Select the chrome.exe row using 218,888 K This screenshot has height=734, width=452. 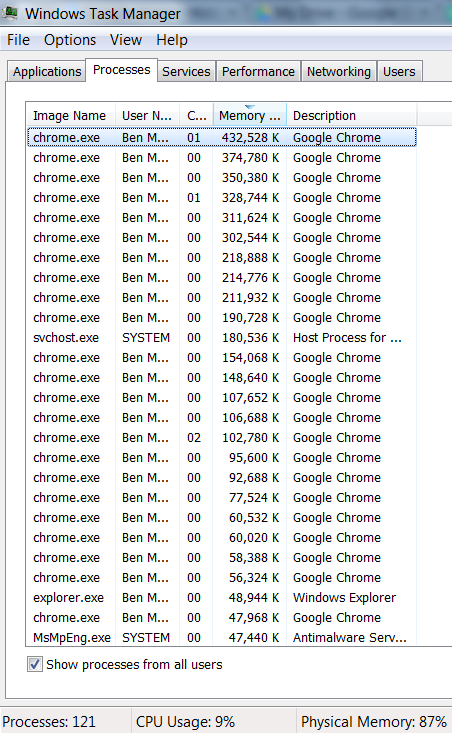pos(221,258)
